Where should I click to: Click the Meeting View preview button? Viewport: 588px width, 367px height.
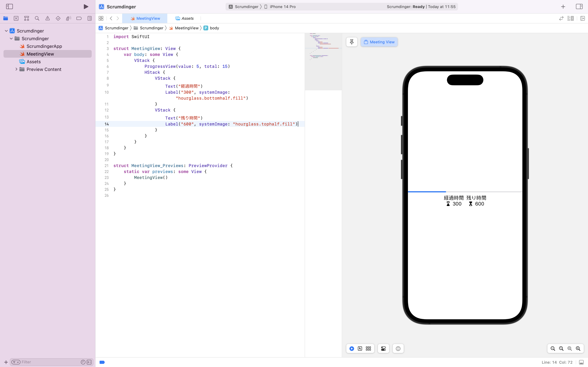click(379, 42)
